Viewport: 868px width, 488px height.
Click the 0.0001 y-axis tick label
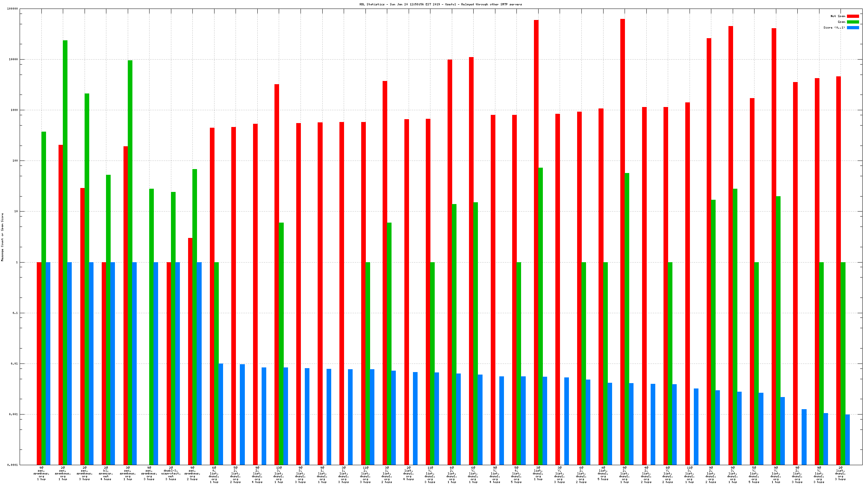(x=12, y=465)
